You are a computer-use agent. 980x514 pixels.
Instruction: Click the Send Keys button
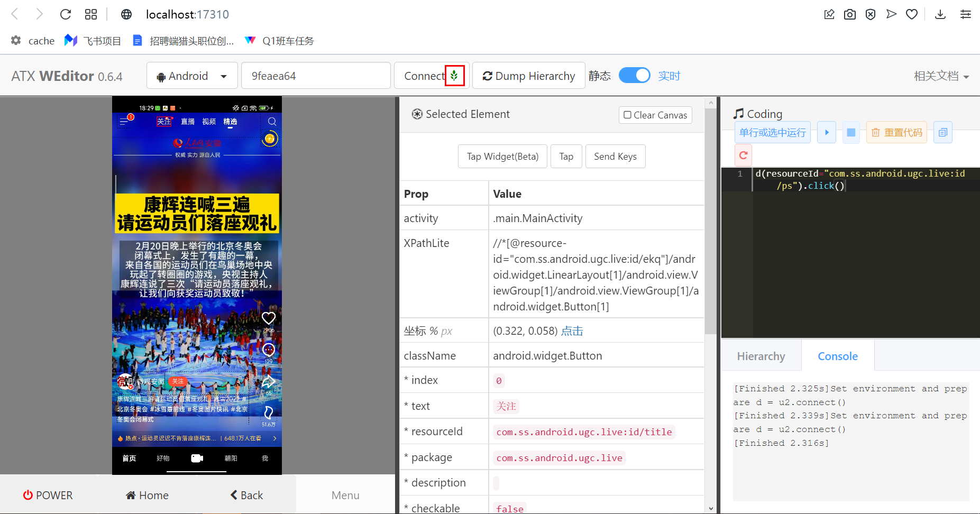point(615,157)
